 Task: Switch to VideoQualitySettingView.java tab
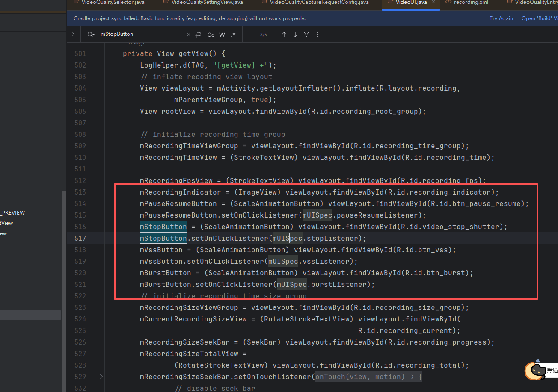202,2
